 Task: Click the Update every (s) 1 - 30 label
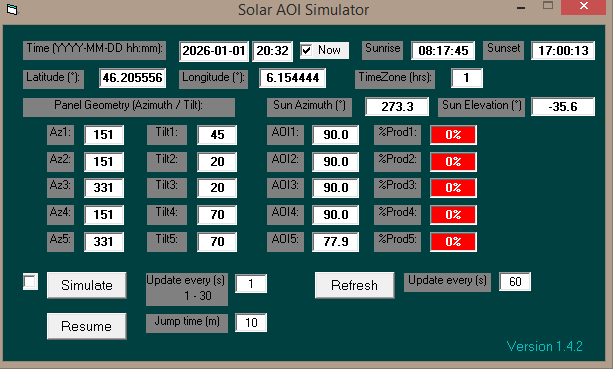(187, 289)
